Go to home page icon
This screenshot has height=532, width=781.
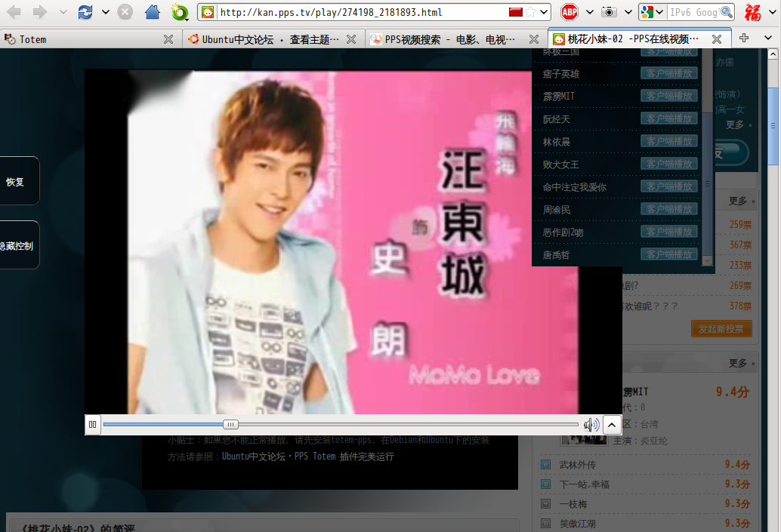(x=153, y=12)
